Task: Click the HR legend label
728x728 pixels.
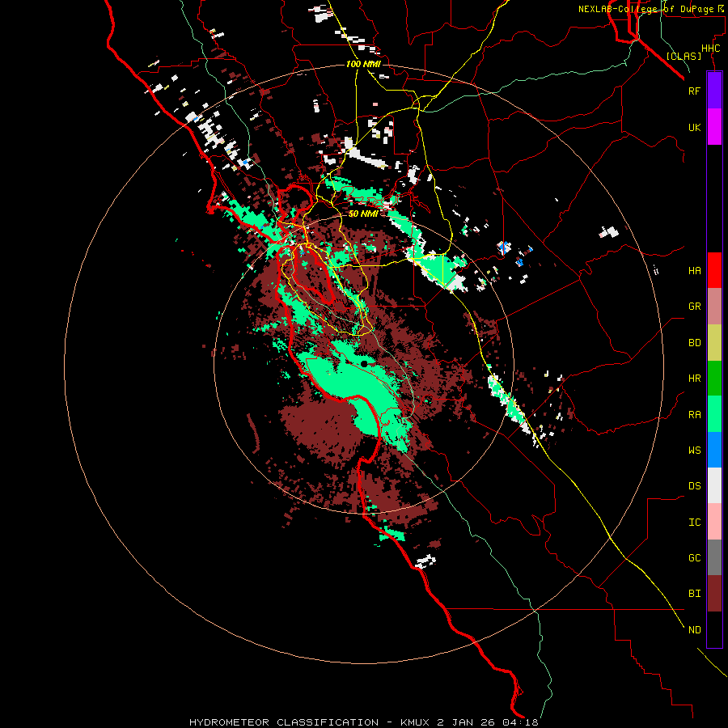Action: 694,379
